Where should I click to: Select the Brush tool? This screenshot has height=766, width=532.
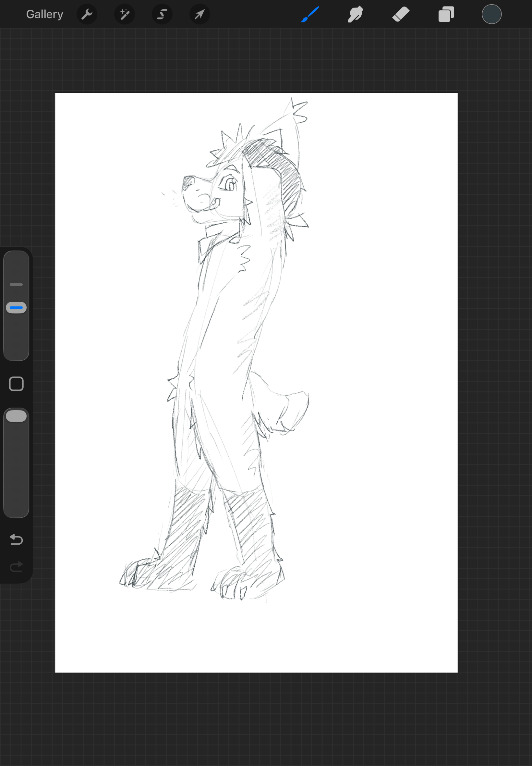310,14
